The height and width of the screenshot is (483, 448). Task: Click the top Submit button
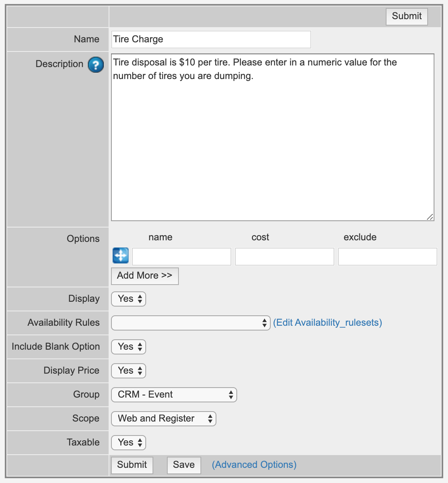(x=406, y=16)
